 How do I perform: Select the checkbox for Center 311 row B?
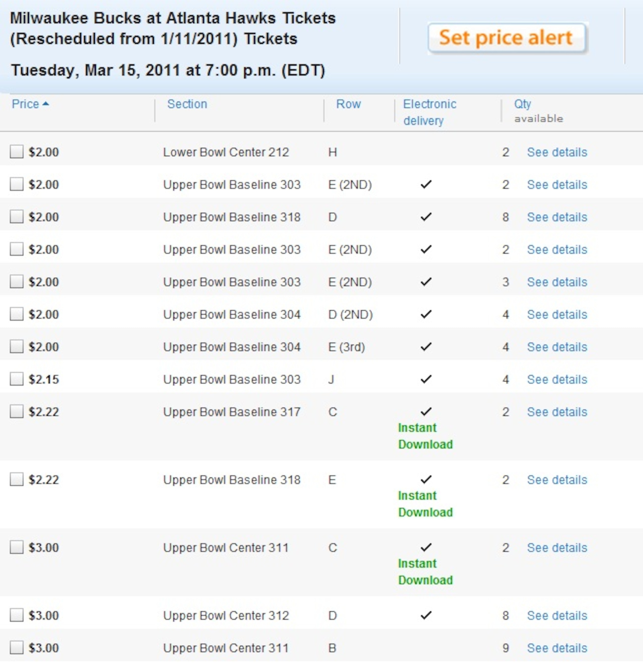point(17,647)
